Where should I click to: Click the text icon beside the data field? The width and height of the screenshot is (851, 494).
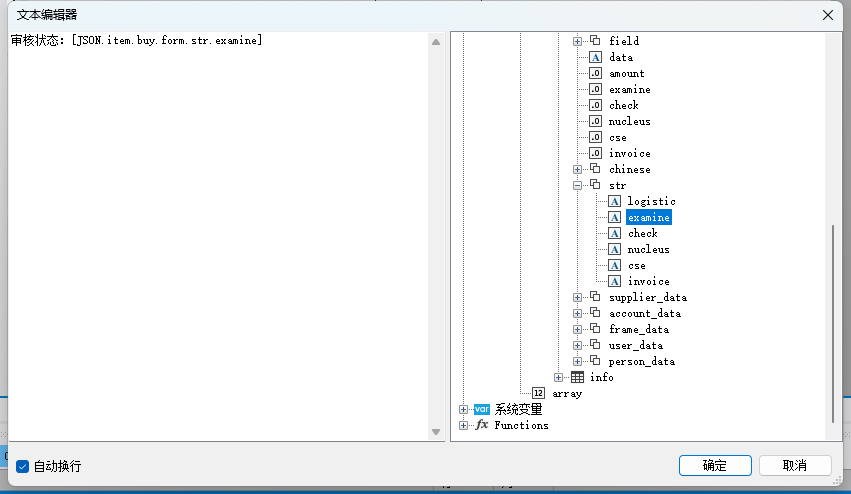595,57
